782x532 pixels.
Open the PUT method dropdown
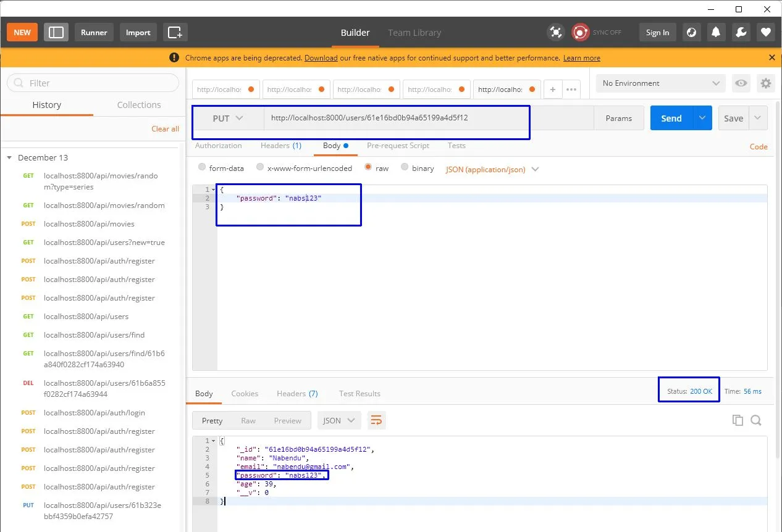click(x=228, y=118)
